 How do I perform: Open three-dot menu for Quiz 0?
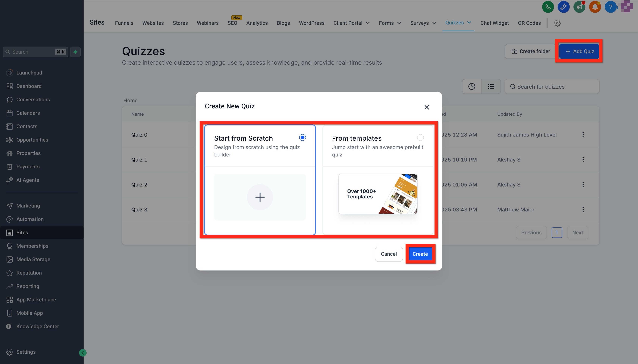583,135
